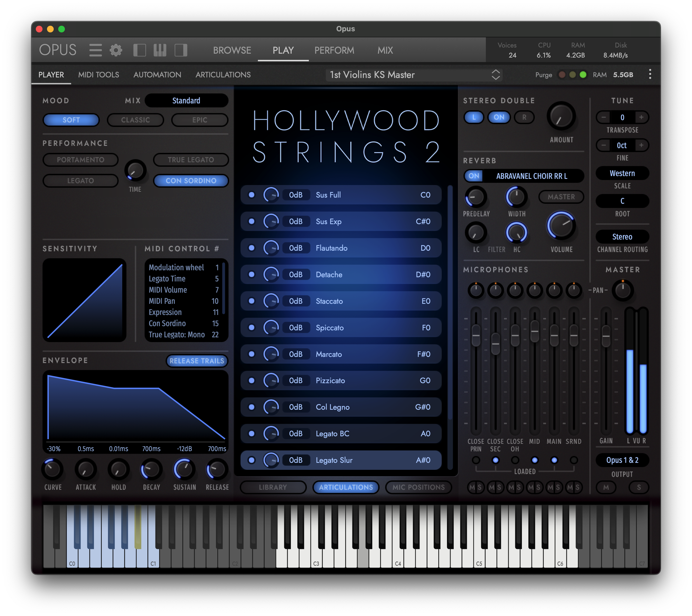Click the green purge indicator dot
692x616 pixels.
583,74
